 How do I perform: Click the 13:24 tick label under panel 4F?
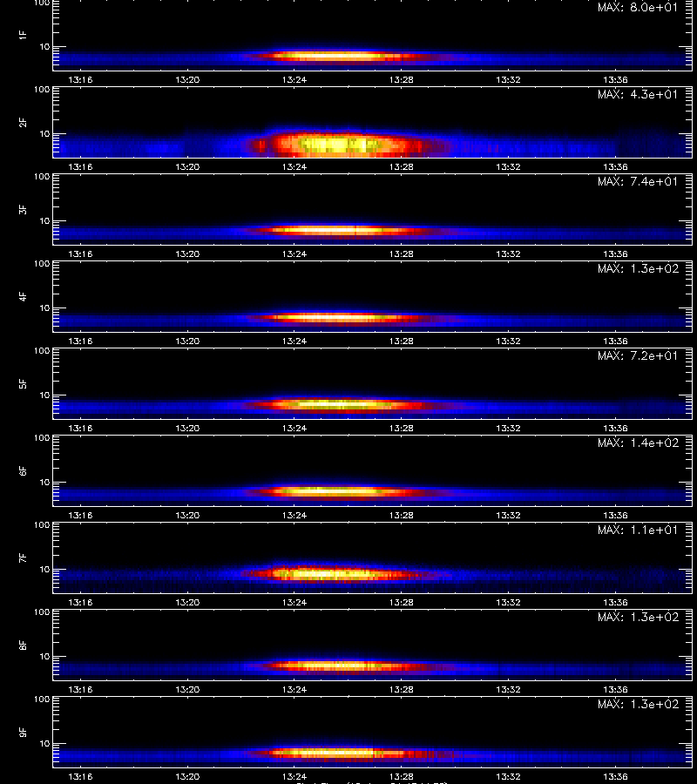pyautogui.click(x=294, y=341)
